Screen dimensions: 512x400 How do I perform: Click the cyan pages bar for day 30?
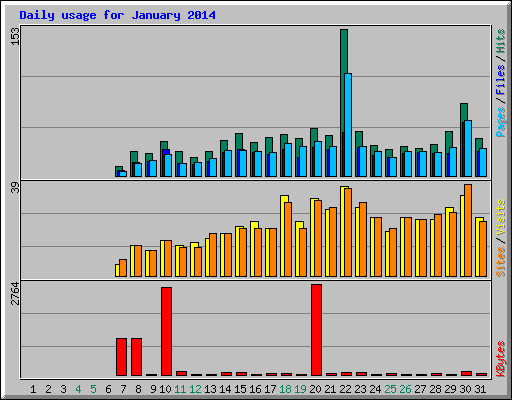click(468, 148)
